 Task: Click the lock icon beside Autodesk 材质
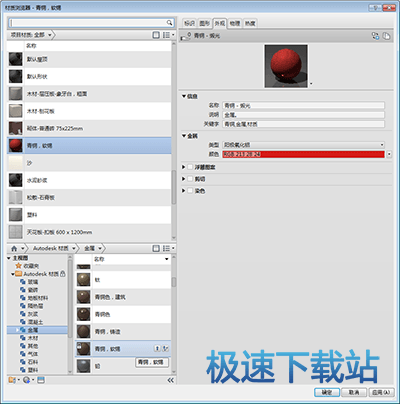(63, 274)
